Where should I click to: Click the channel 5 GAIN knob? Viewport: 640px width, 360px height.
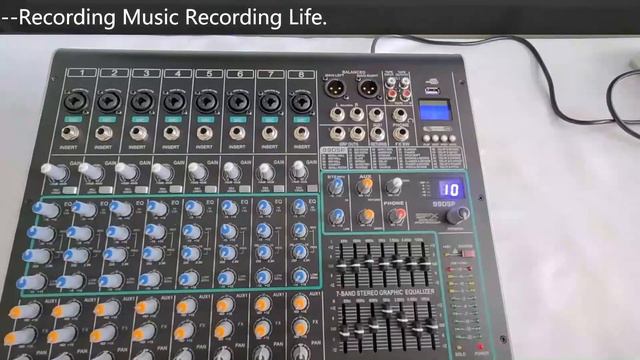click(x=198, y=172)
